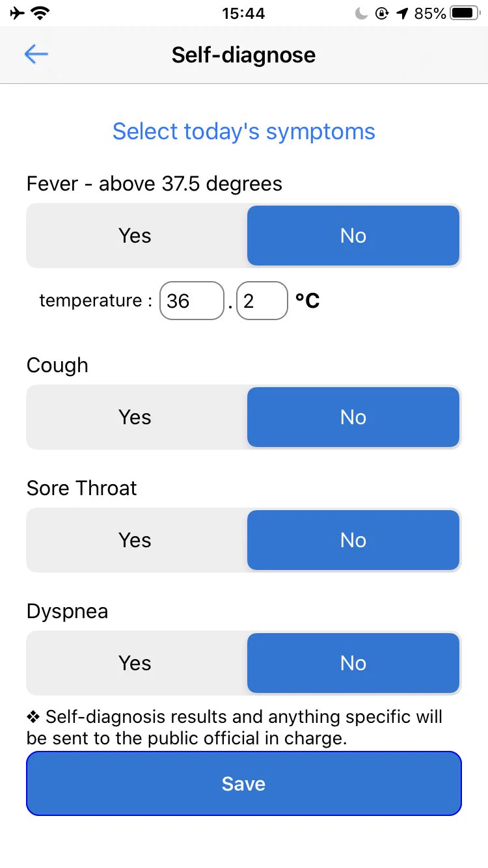
Task: Tap the rotation lock status icon
Action: (x=382, y=13)
